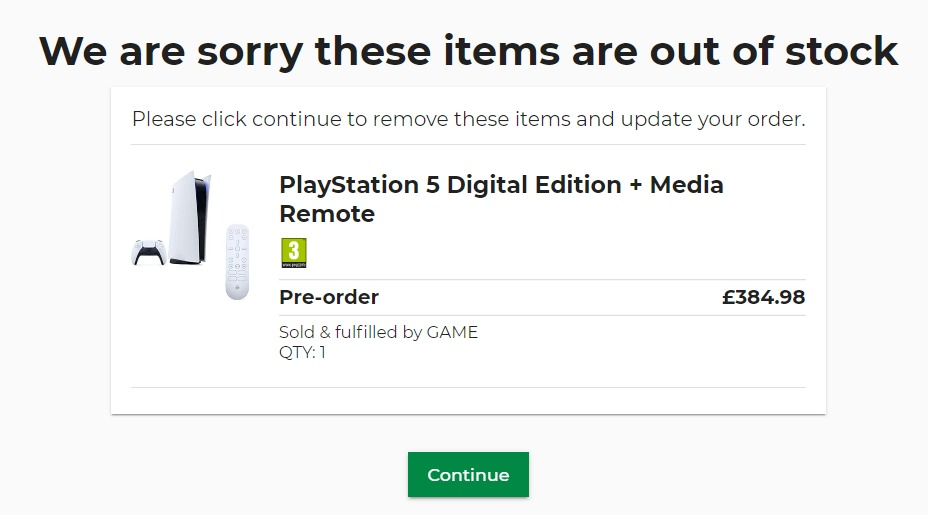
Task: Click the Media Remote picture
Action: 237,261
